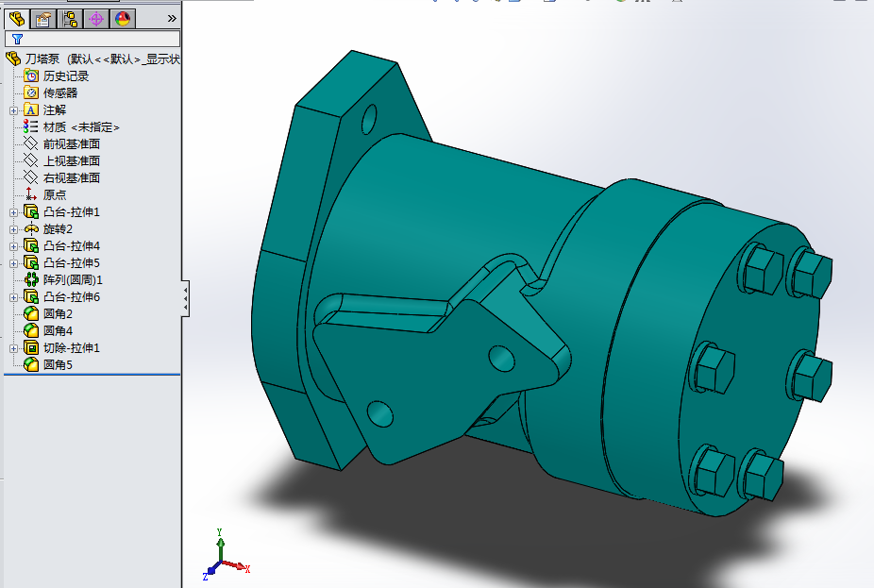The height and width of the screenshot is (588, 874).
Task: Click the 前视基准面 label
Action: point(72,143)
